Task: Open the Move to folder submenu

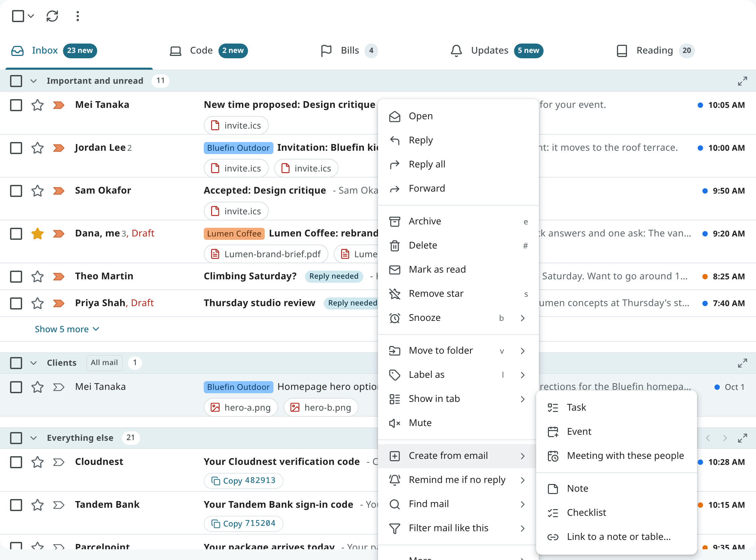Action: (458, 351)
